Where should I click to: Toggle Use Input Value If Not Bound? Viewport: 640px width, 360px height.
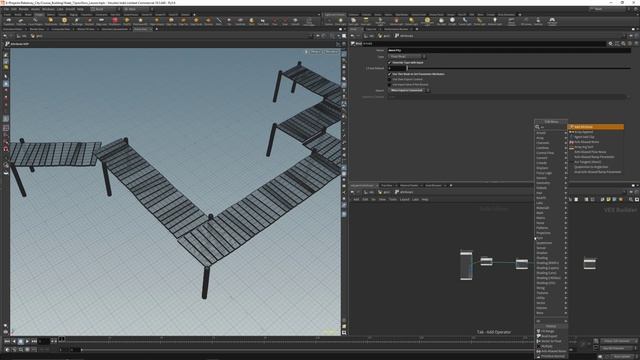[389, 84]
